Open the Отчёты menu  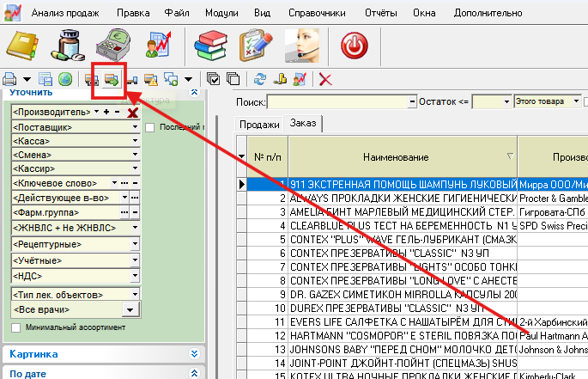381,13
